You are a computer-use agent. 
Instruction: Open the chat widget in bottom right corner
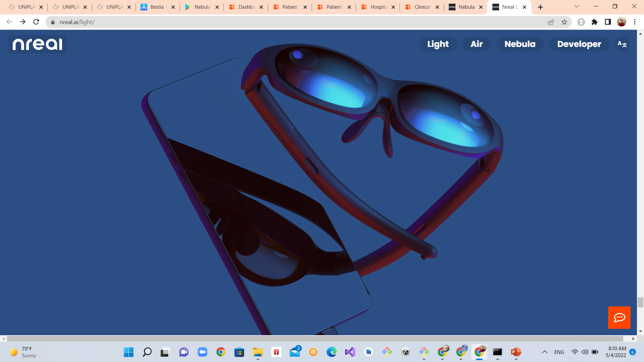(x=619, y=317)
